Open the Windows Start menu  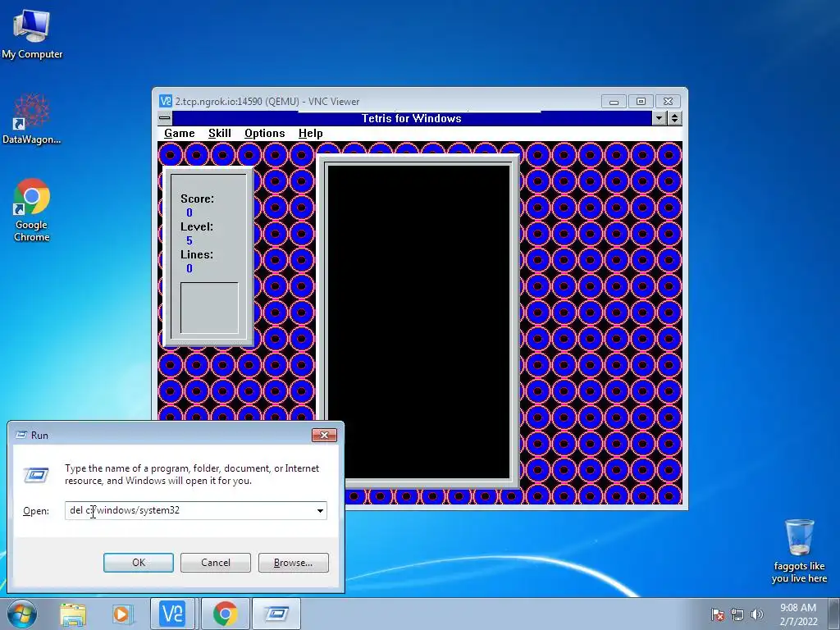21,614
